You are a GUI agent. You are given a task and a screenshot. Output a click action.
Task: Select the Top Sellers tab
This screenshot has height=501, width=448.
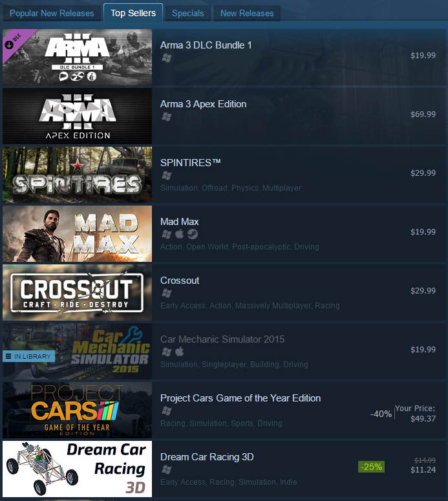[x=133, y=13]
